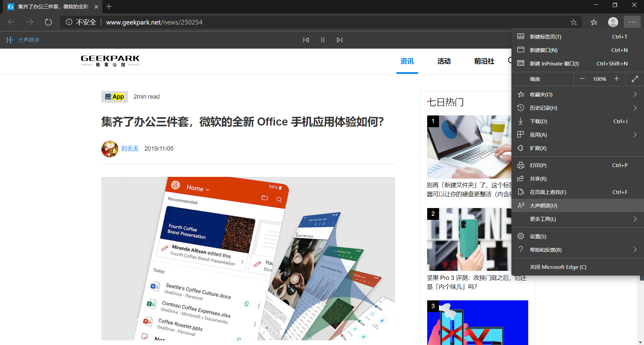Enter full screen using the expand arrows icon

(x=635, y=79)
